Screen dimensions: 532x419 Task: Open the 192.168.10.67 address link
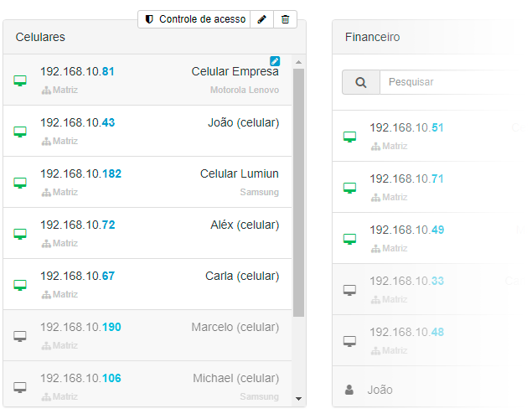tap(77, 277)
